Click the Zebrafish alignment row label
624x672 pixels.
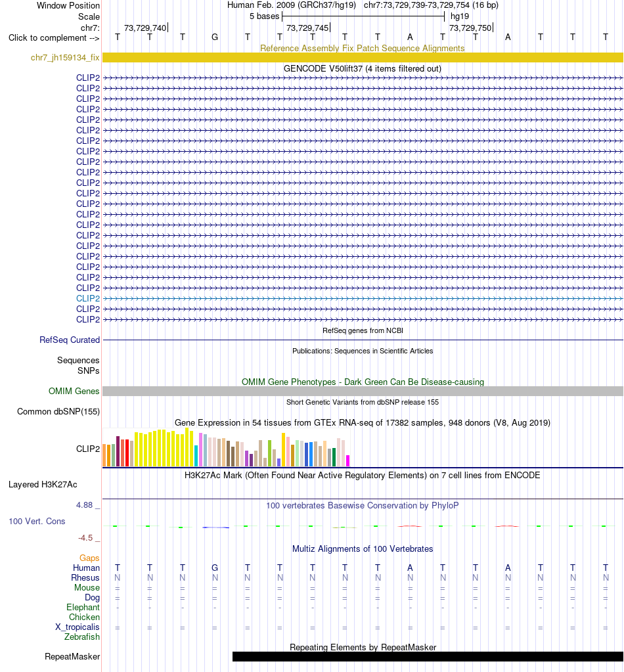click(82, 637)
